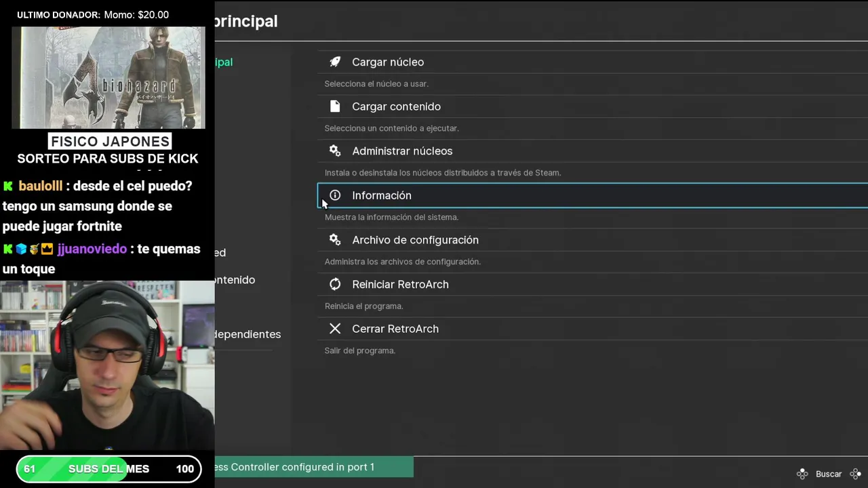The height and width of the screenshot is (488, 868).
Task: Click the gears icon beside Administrar núcleos
Action: (335, 150)
